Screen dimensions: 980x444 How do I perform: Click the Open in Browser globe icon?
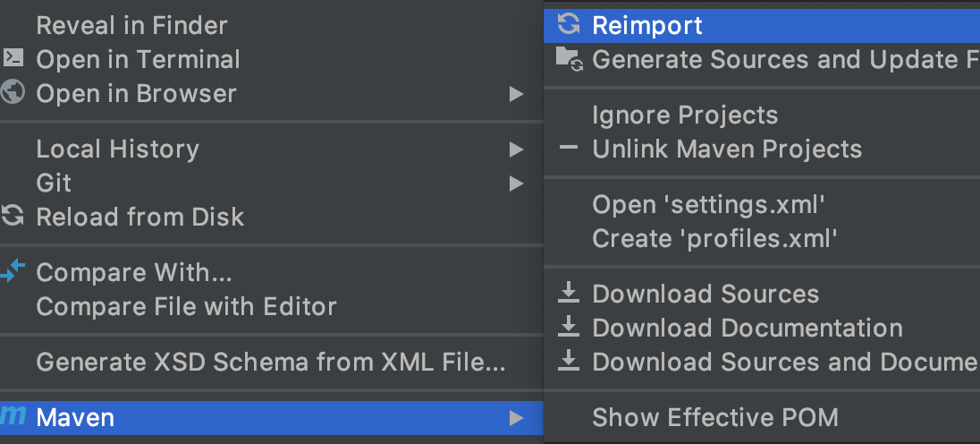pyautogui.click(x=12, y=92)
